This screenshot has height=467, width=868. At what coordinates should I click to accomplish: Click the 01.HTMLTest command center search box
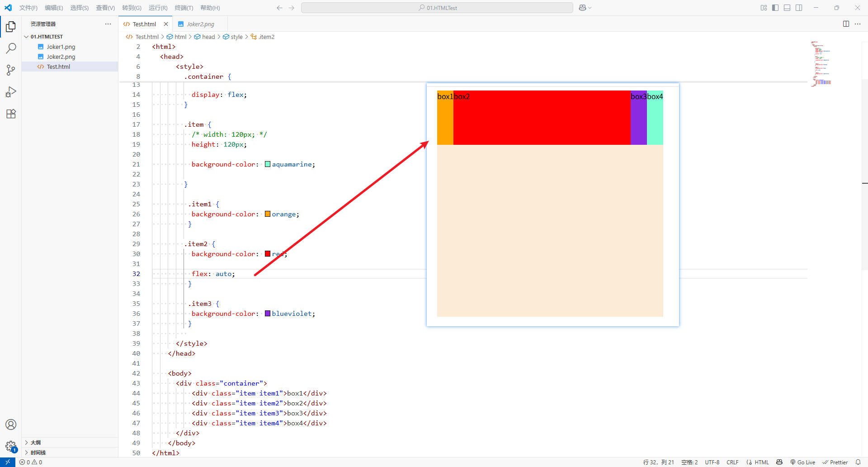click(x=437, y=8)
